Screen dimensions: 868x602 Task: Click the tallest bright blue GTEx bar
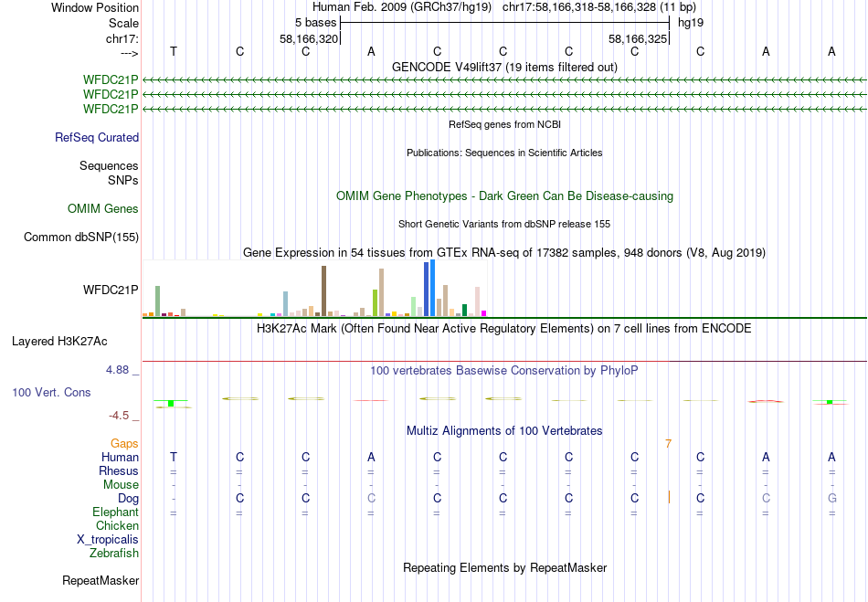433,288
